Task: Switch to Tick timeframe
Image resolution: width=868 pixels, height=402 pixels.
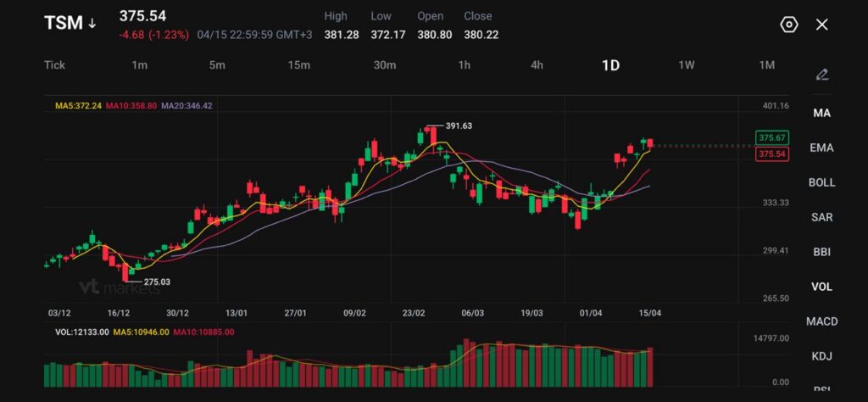Action: click(54, 65)
